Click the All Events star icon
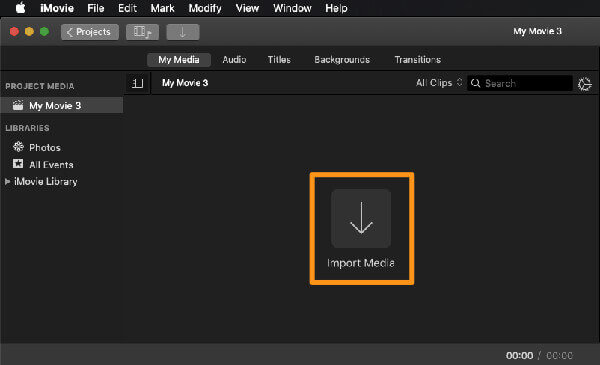The image size is (600, 365). [18, 164]
